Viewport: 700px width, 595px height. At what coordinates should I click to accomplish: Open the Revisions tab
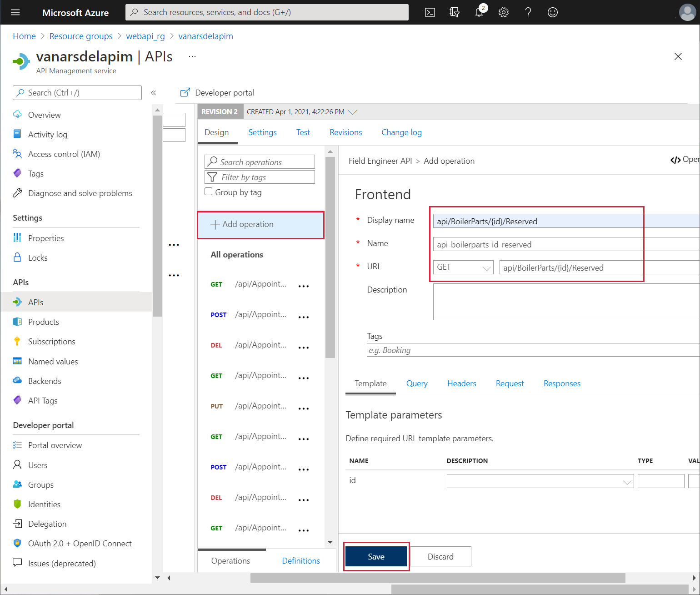[x=346, y=132]
